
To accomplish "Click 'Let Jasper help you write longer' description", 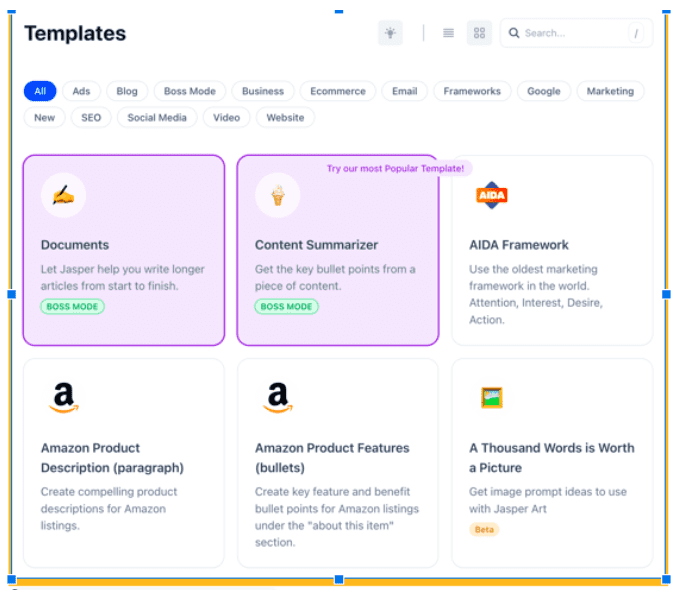I will pos(123,277).
